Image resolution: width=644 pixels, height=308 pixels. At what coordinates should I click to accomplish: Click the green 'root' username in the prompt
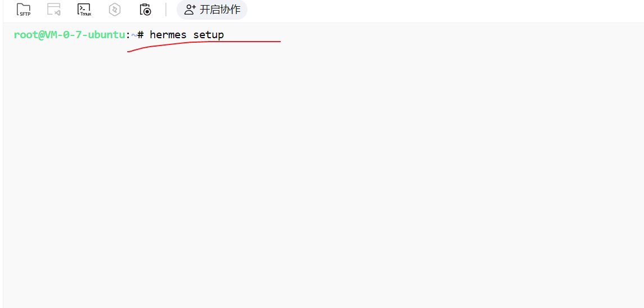tap(26, 35)
